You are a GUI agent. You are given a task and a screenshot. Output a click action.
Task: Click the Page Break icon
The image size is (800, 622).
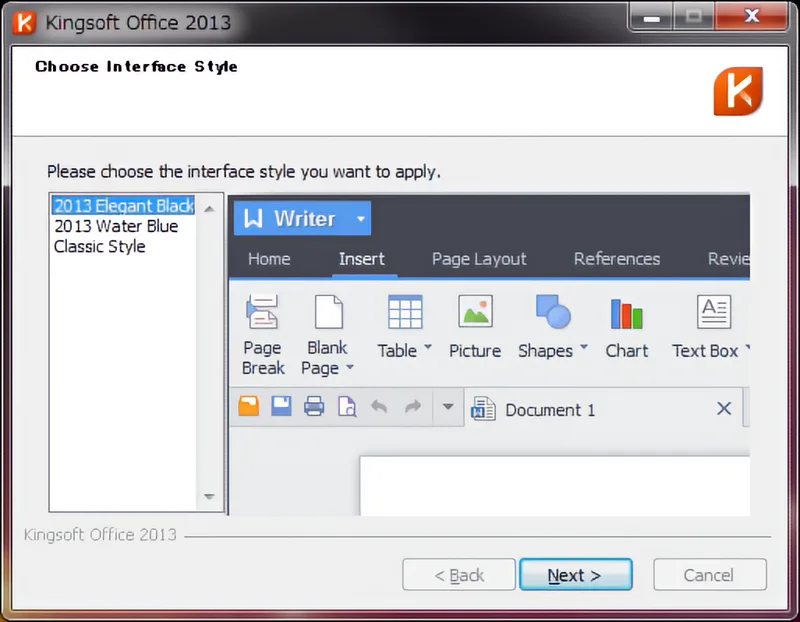[262, 312]
